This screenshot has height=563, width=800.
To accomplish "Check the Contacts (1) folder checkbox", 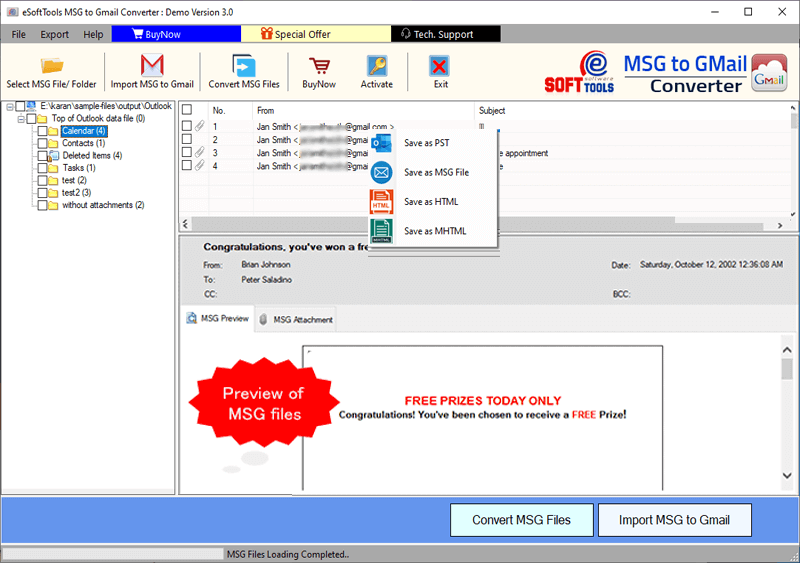I will click(x=43, y=143).
